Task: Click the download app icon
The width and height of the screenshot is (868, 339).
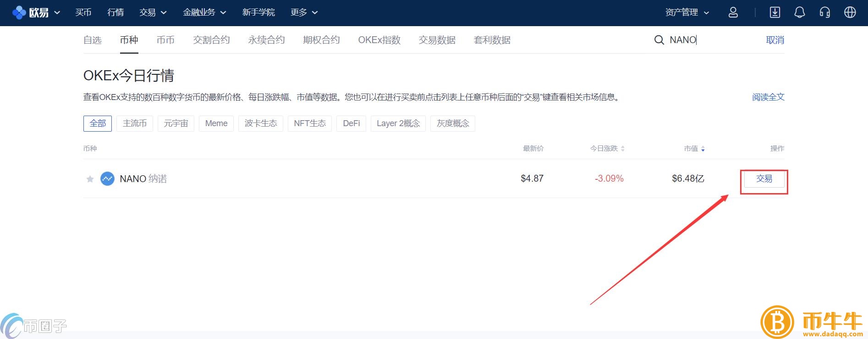Action: click(x=775, y=12)
